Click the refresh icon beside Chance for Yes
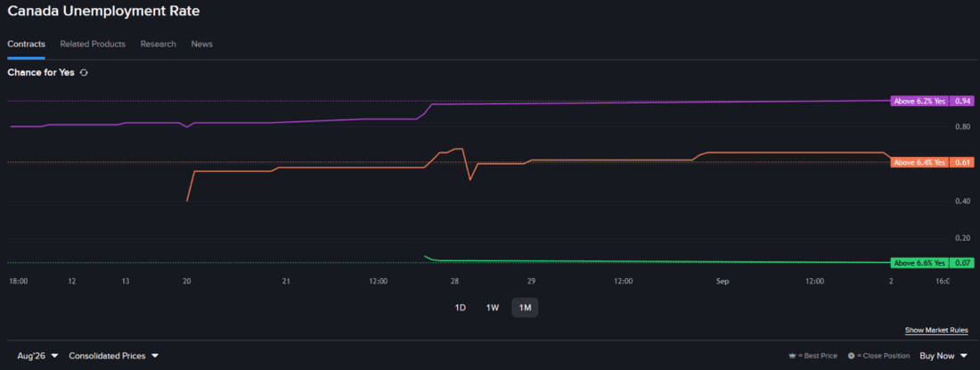This screenshot has height=370, width=980. [x=84, y=72]
